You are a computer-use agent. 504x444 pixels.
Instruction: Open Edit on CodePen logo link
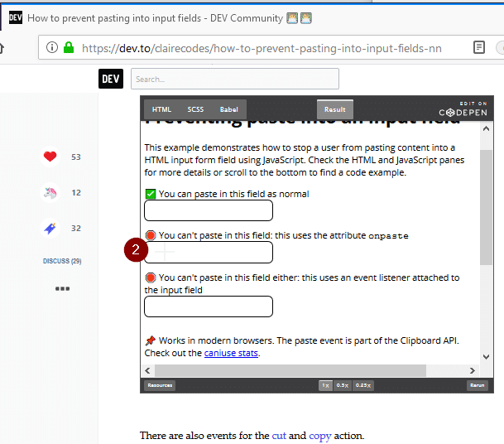463,109
